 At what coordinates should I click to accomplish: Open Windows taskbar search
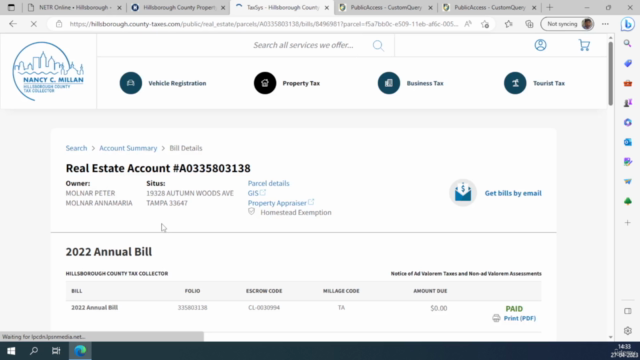coord(34,351)
